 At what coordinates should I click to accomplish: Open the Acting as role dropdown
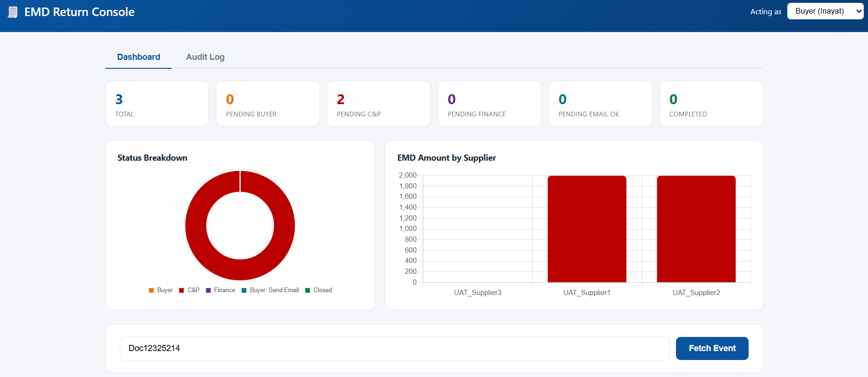pos(825,11)
